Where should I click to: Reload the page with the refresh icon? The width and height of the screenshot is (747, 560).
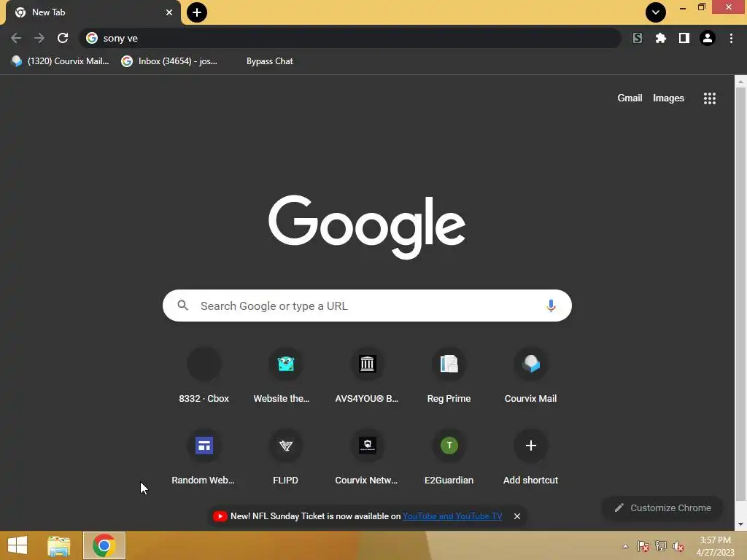[x=63, y=38]
